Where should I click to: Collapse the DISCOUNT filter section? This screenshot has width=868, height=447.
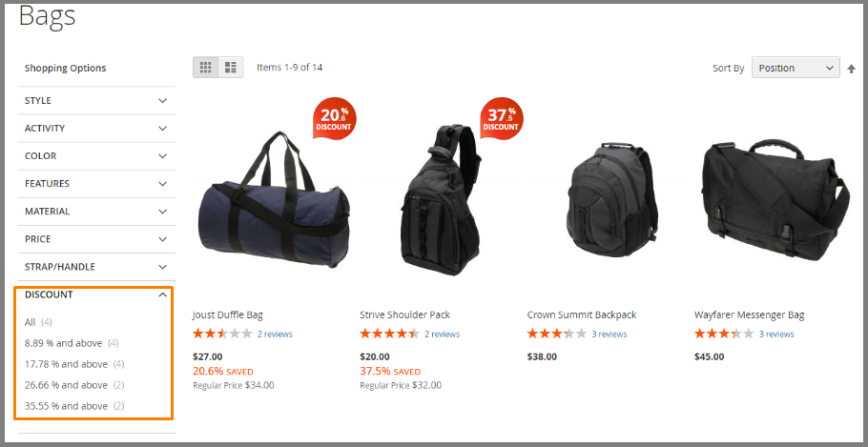[96, 295]
